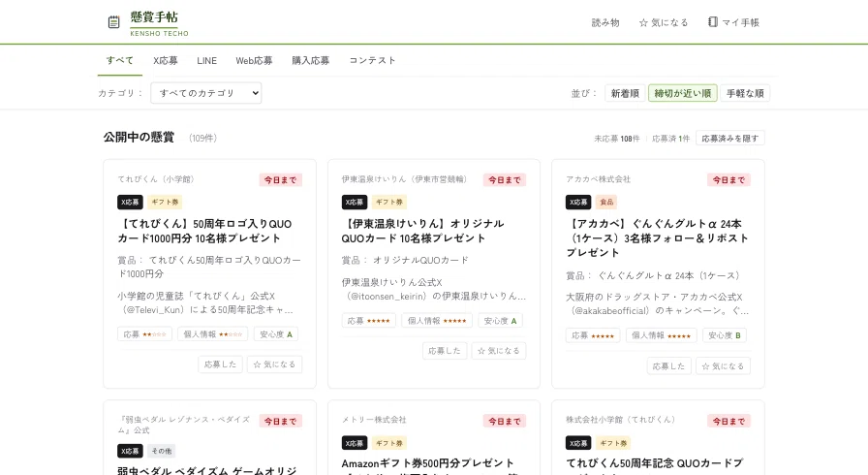Click 今日まで badge on 株式会社小学館 card
Viewport: 868px width, 475px height.
click(x=729, y=422)
